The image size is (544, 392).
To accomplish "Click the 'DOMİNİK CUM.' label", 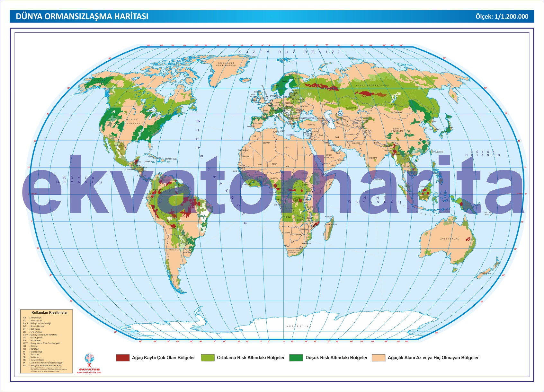I will pyautogui.click(x=171, y=159).
